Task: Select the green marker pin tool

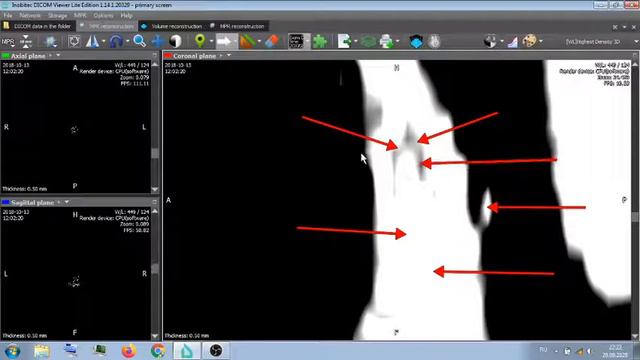Action: [200, 41]
